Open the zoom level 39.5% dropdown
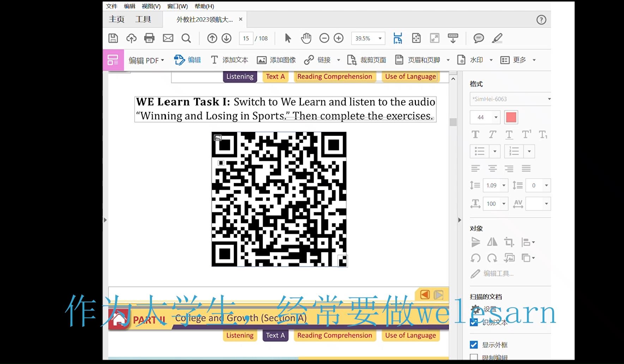 (380, 38)
